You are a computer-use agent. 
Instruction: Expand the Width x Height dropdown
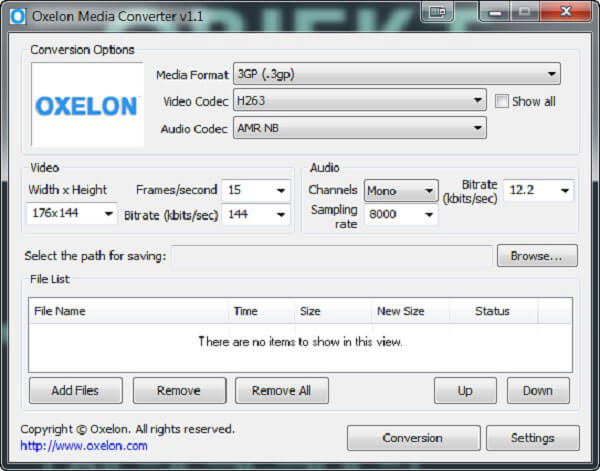coord(72,213)
